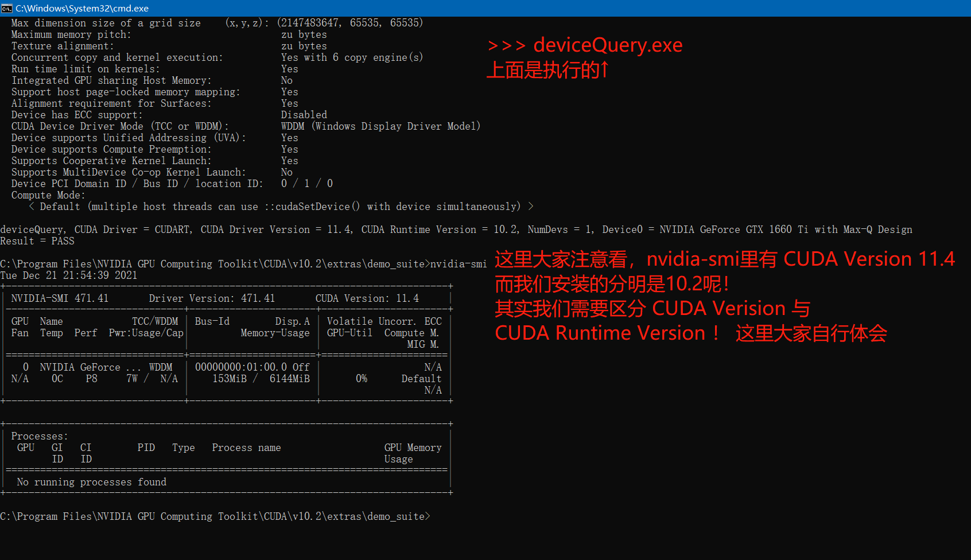Viewport: 971px width, 560px height.
Task: Click the cmd.exe icon in title bar
Action: (x=7, y=8)
